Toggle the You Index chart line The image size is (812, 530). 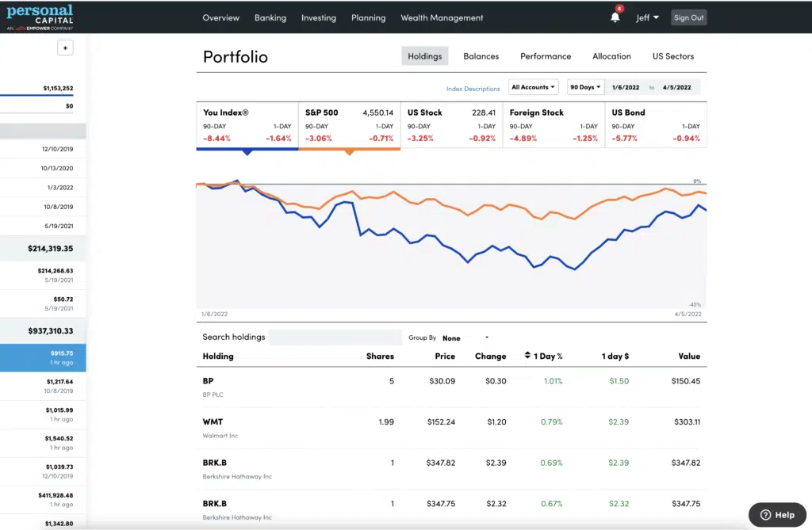(x=247, y=125)
